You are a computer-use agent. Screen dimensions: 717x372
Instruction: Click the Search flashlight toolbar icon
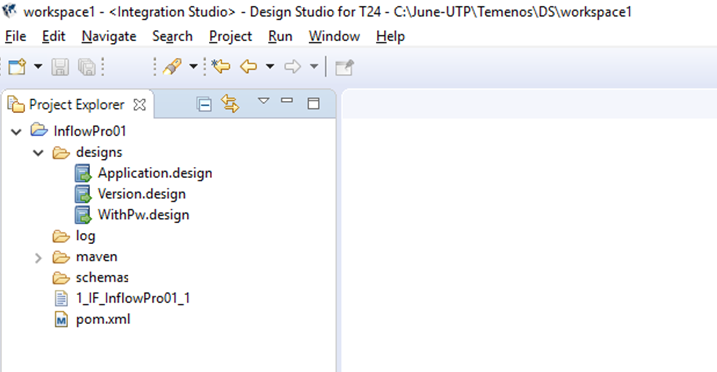[172, 67]
